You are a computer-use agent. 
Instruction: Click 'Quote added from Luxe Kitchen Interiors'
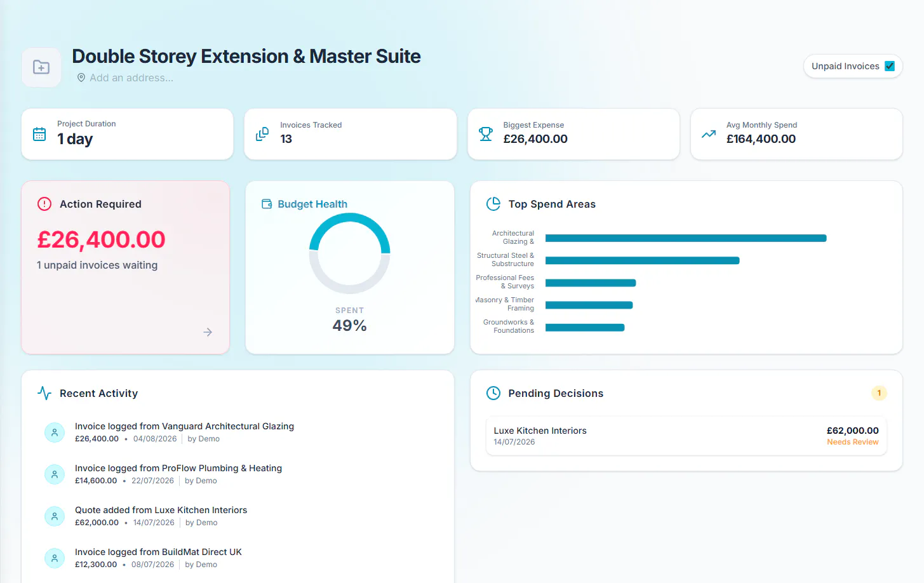pyautogui.click(x=161, y=510)
